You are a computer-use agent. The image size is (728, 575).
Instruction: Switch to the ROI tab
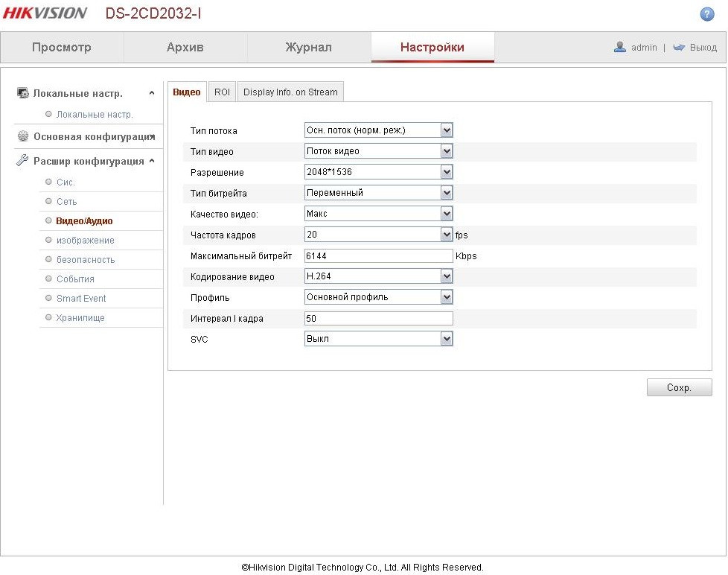pyautogui.click(x=222, y=92)
